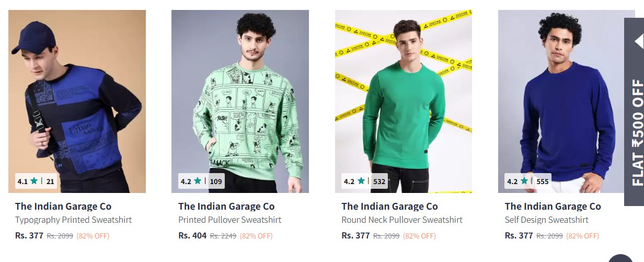The image size is (644, 262).
Task: Open the FLAT ₹500 OFF side banner
Action: pos(634,112)
